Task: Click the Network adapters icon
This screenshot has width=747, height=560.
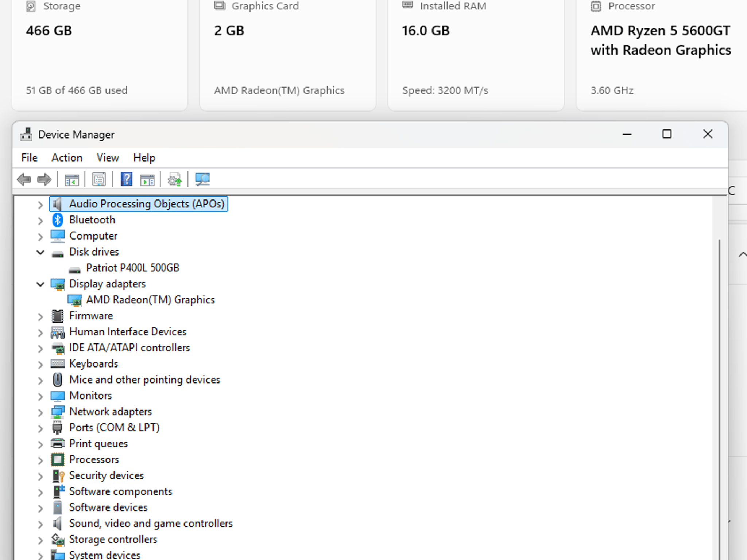Action: [58, 412]
